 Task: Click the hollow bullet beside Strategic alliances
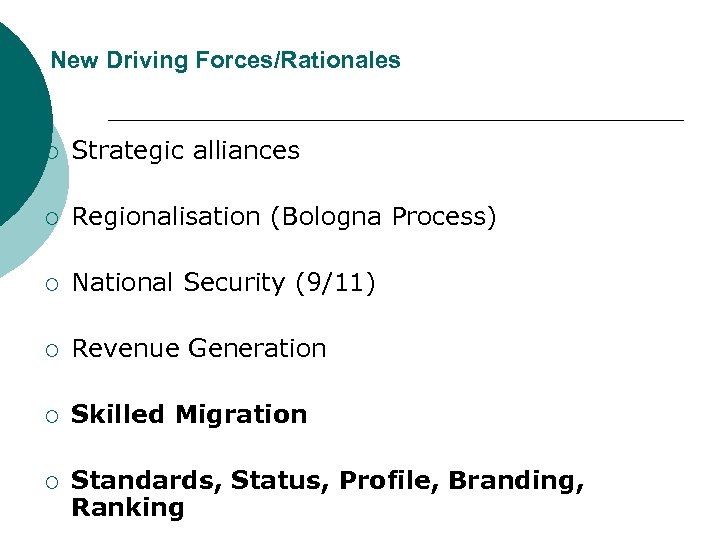pos(53,152)
